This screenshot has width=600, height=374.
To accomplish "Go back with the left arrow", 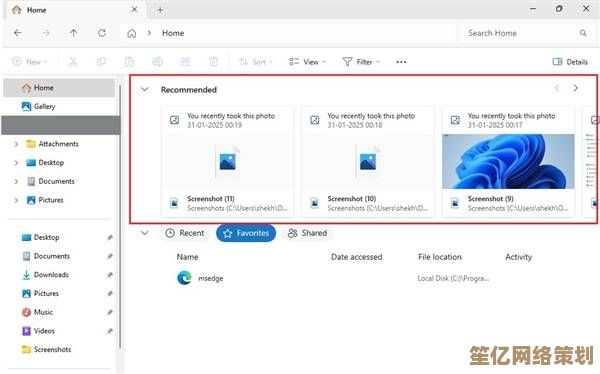I will (x=18, y=33).
